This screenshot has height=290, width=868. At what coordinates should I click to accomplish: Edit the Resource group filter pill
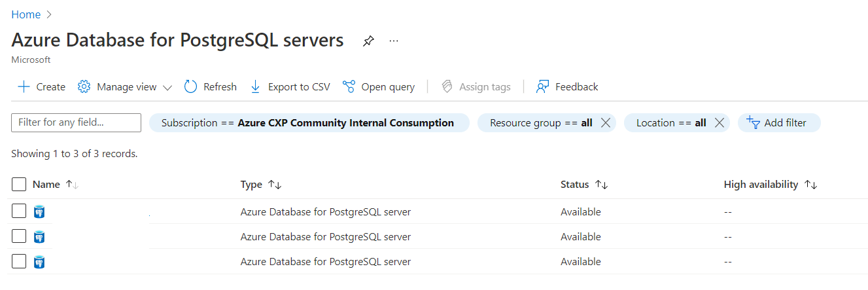[x=540, y=122]
